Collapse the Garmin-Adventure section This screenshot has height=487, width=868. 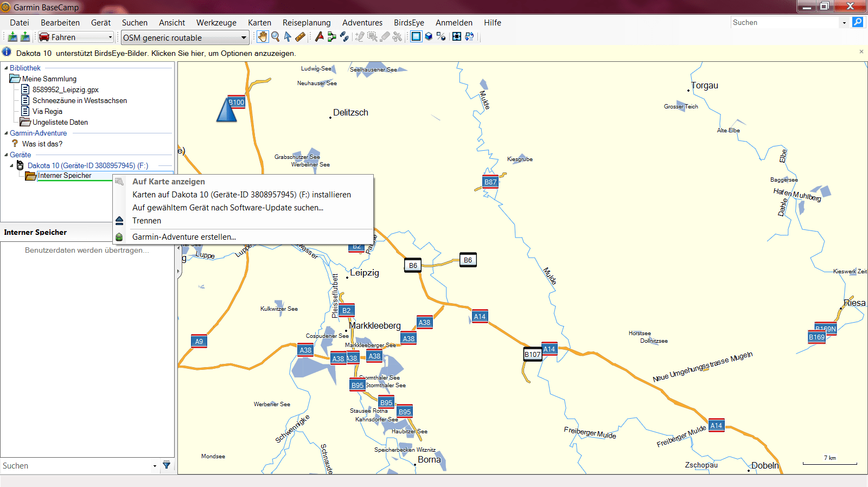pyautogui.click(x=6, y=133)
